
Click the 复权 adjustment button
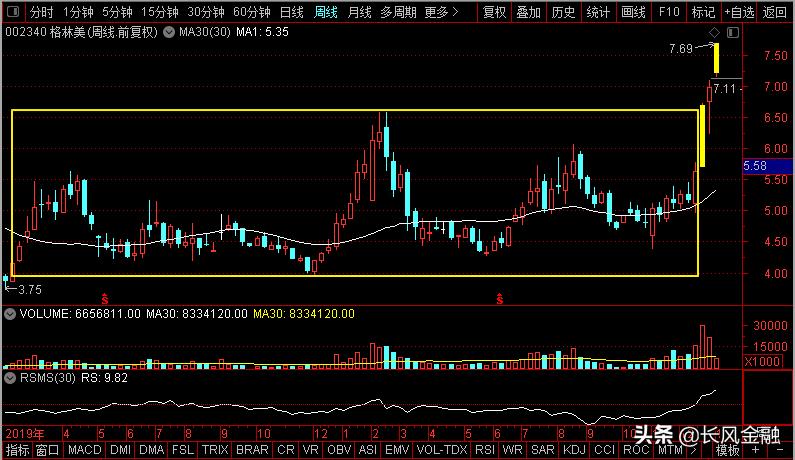click(x=495, y=12)
